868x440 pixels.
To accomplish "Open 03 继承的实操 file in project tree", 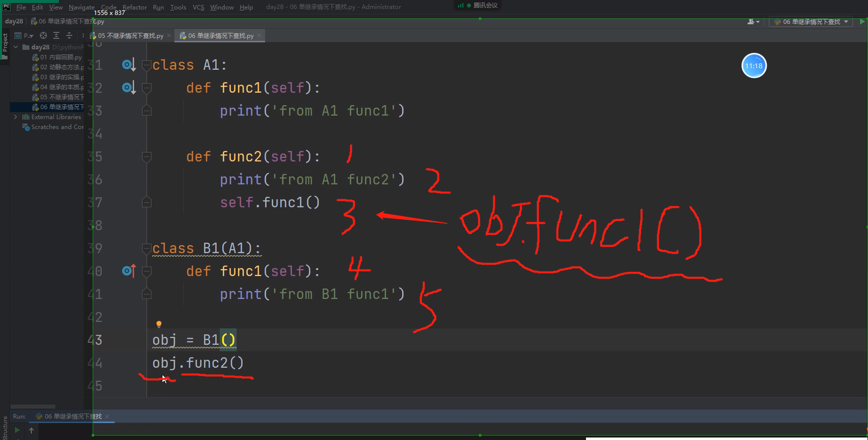I will [x=58, y=77].
